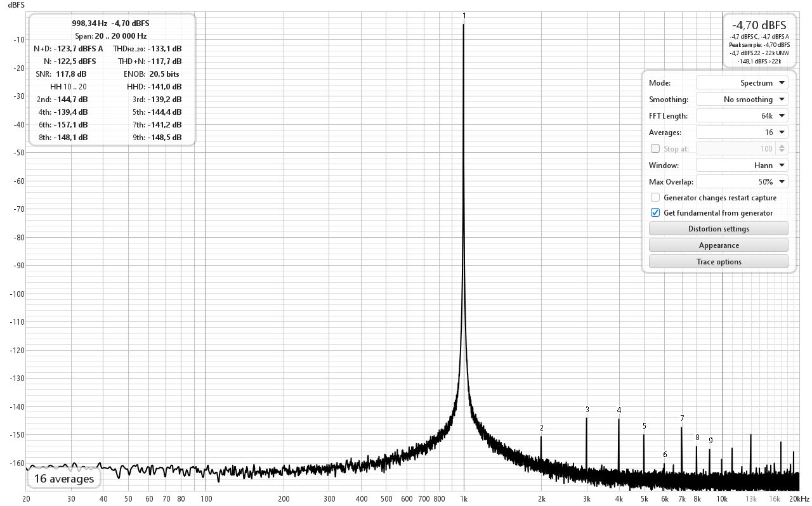Viewport: 812px width, 506px height.
Task: Untick Get fundamental from generator
Action: click(655, 213)
